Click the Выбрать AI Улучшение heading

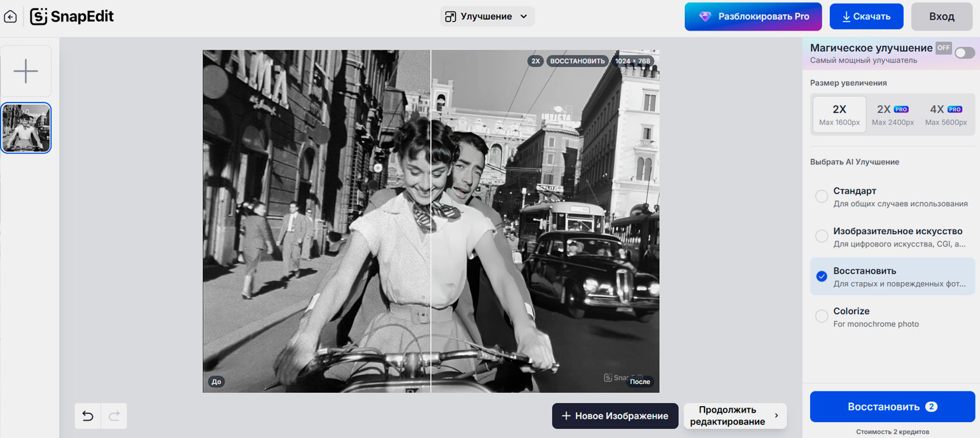point(855,162)
